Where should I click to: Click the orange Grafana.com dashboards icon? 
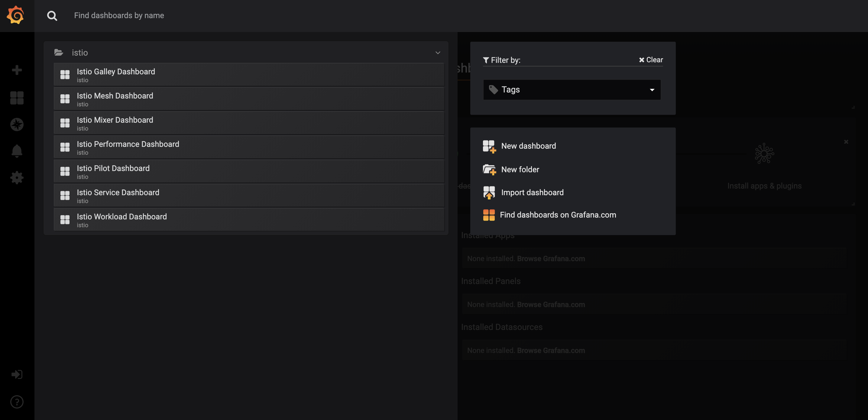click(489, 215)
